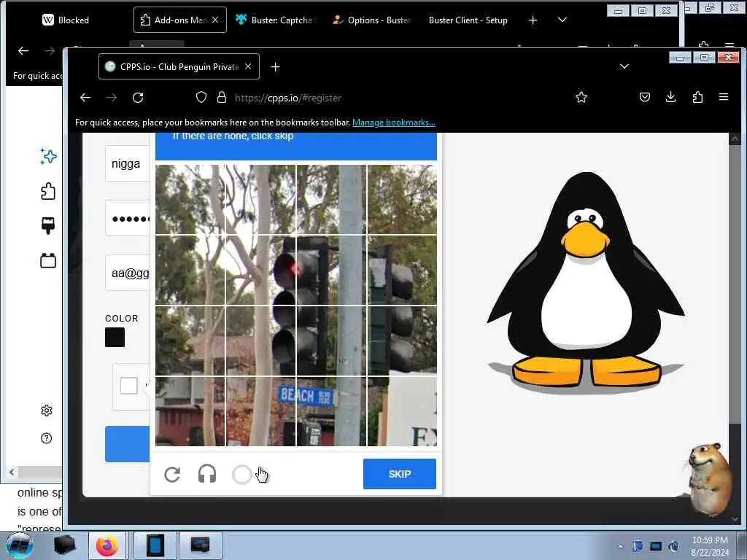This screenshot has width=747, height=560.
Task: Select the CPPS.io - Club Penguin Private tab
Action: 179,66
